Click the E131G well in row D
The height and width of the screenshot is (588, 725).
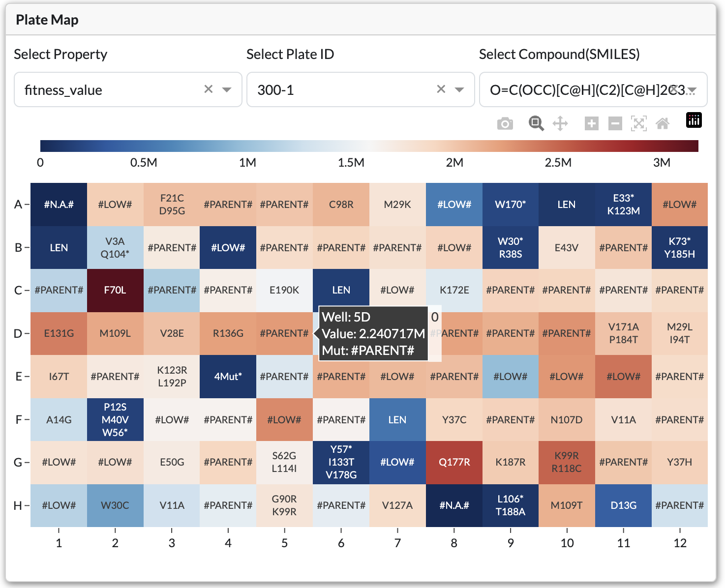(59, 333)
